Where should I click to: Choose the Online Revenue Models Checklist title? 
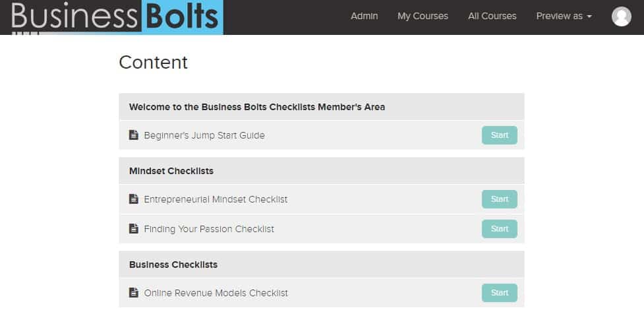(x=216, y=293)
